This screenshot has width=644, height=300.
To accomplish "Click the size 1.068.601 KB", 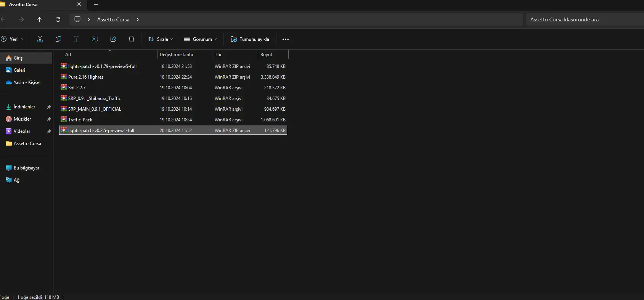I will pyautogui.click(x=273, y=119).
